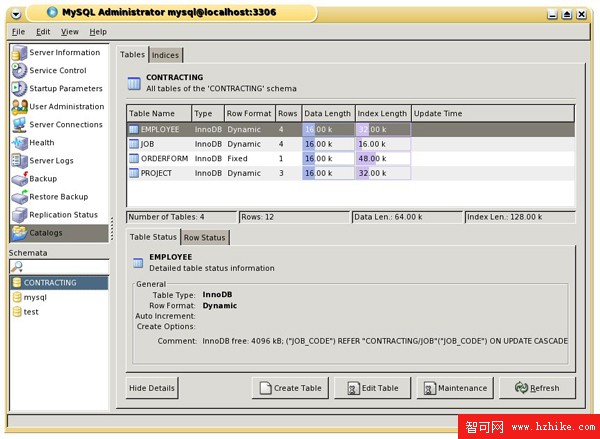This screenshot has width=600, height=439.
Task: Open the Help menu
Action: pos(98,32)
